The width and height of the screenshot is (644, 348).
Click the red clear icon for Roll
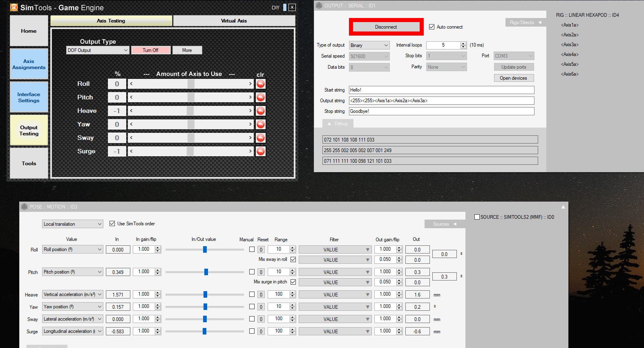click(260, 84)
